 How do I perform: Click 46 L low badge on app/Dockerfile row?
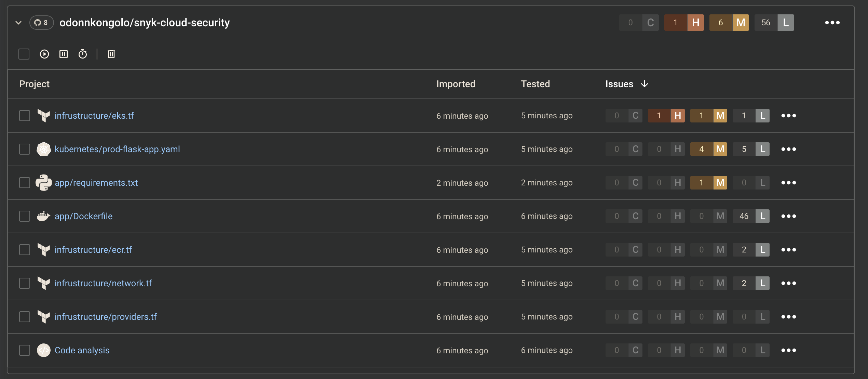pos(751,216)
